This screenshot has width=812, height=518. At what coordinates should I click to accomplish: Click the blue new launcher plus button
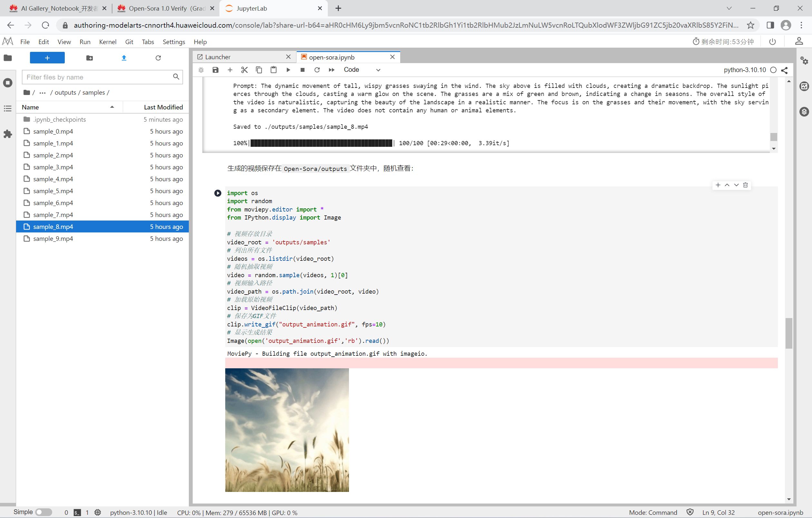coord(47,58)
